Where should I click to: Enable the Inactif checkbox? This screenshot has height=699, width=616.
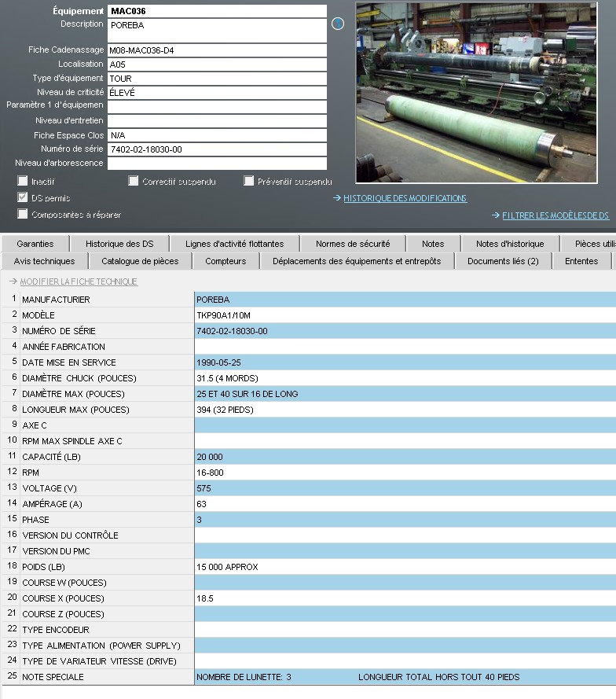pos(23,182)
